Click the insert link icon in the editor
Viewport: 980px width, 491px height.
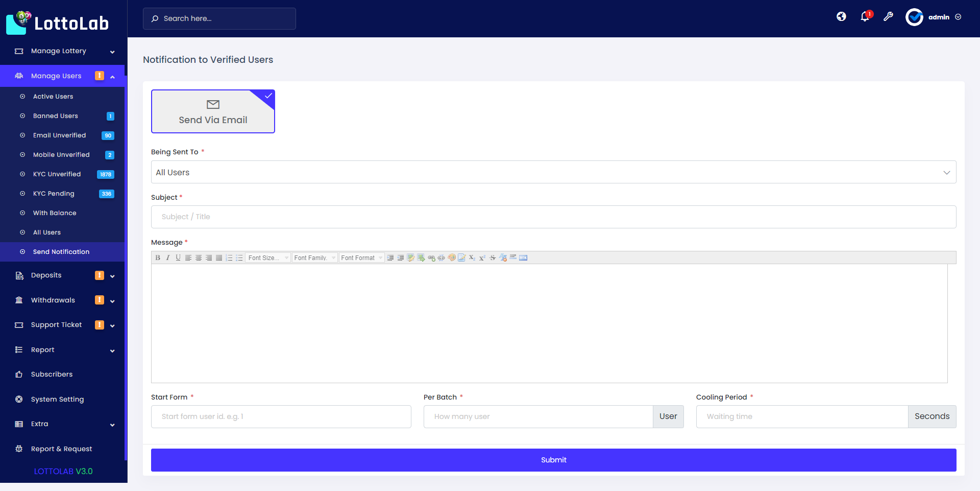coord(432,258)
